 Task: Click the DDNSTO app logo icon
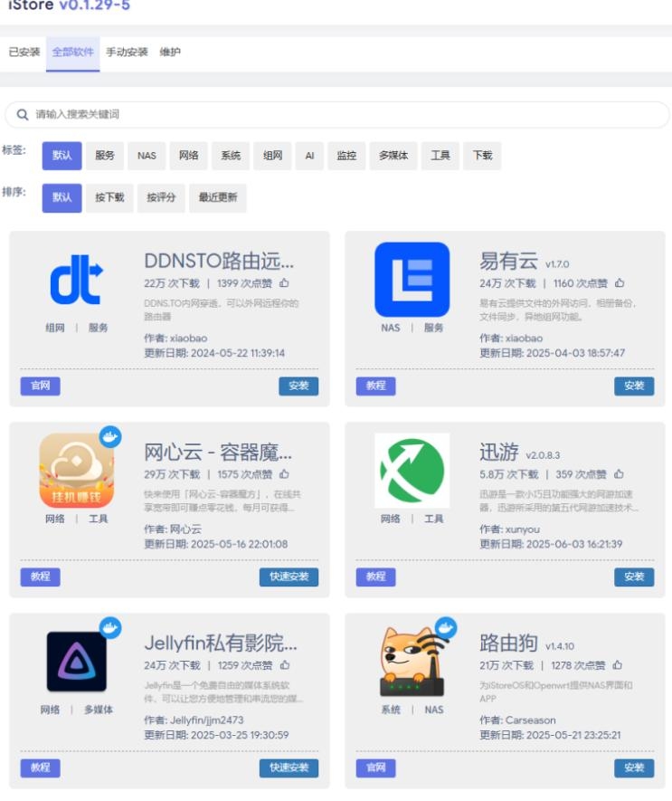pyautogui.click(x=77, y=280)
